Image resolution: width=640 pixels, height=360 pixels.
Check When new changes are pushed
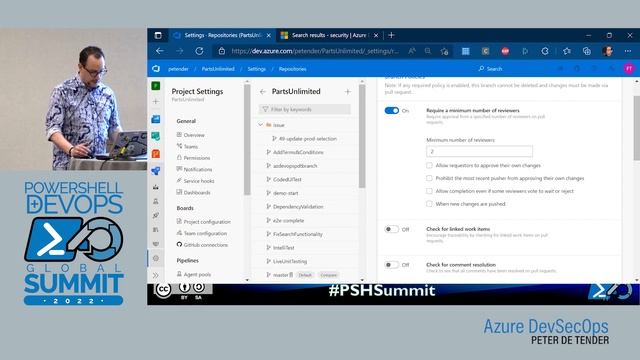click(429, 204)
